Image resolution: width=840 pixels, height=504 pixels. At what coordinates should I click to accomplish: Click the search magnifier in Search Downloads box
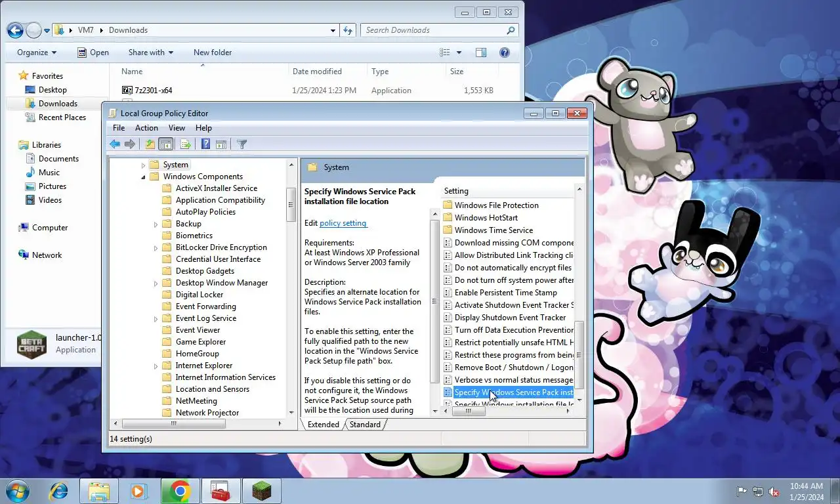511,30
